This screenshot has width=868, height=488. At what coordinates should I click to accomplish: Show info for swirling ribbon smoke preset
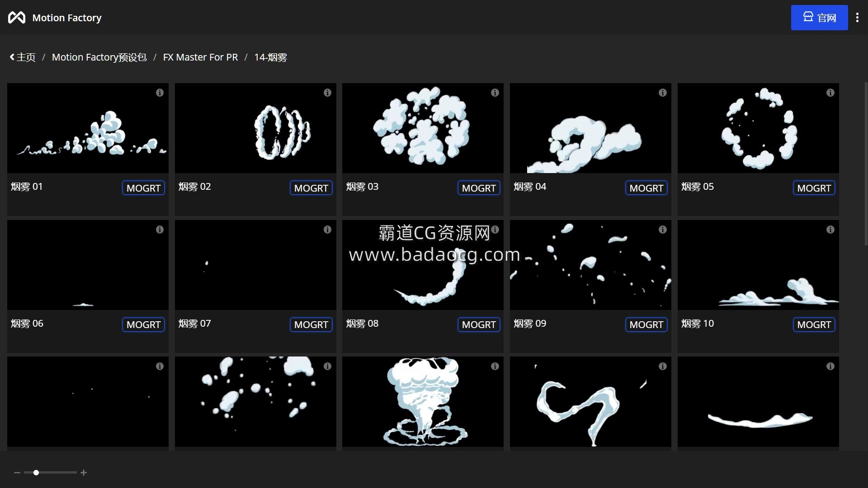tap(663, 366)
